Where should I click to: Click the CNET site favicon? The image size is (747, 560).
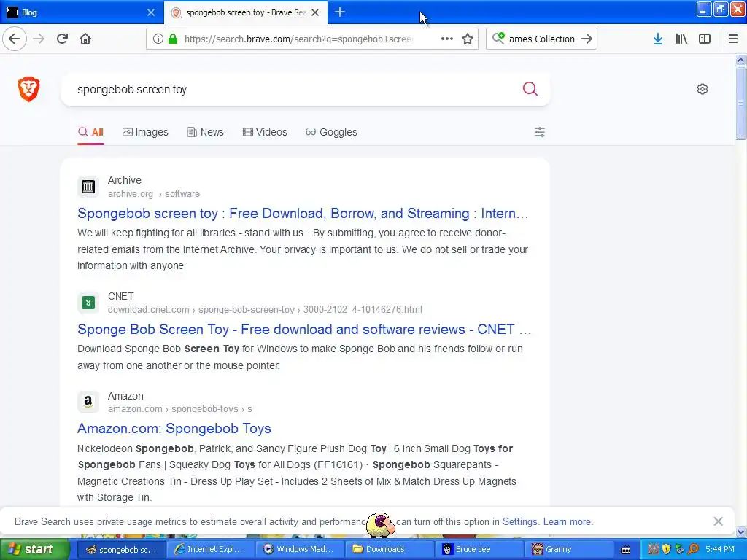coord(88,303)
